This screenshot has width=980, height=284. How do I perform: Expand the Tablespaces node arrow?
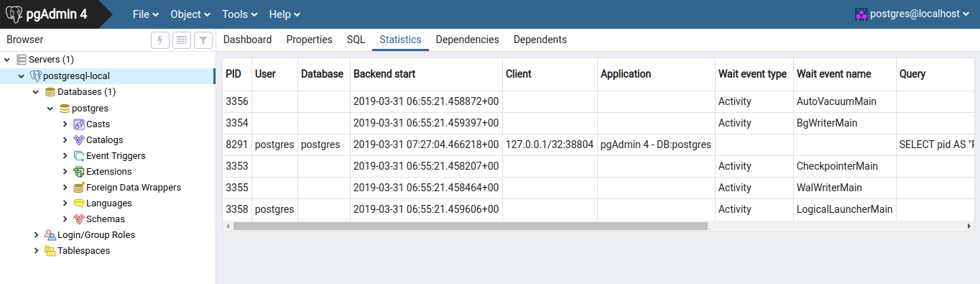tap(36, 251)
